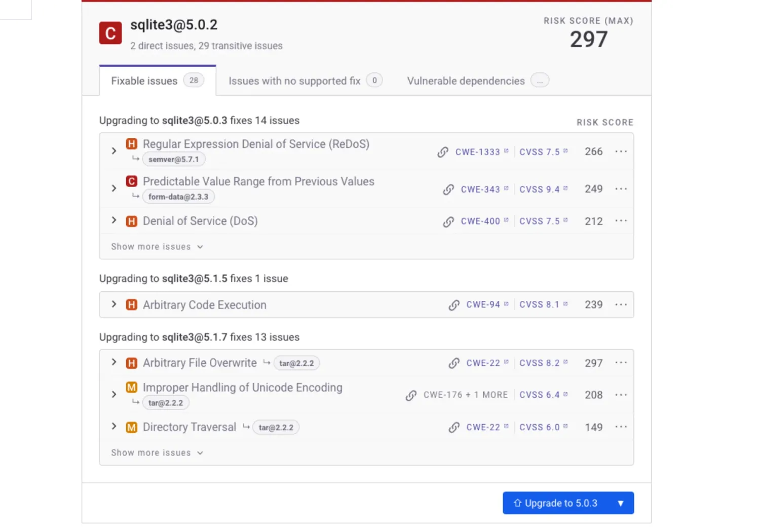Expand the Regular Expression Denial of Service row

coord(114,151)
